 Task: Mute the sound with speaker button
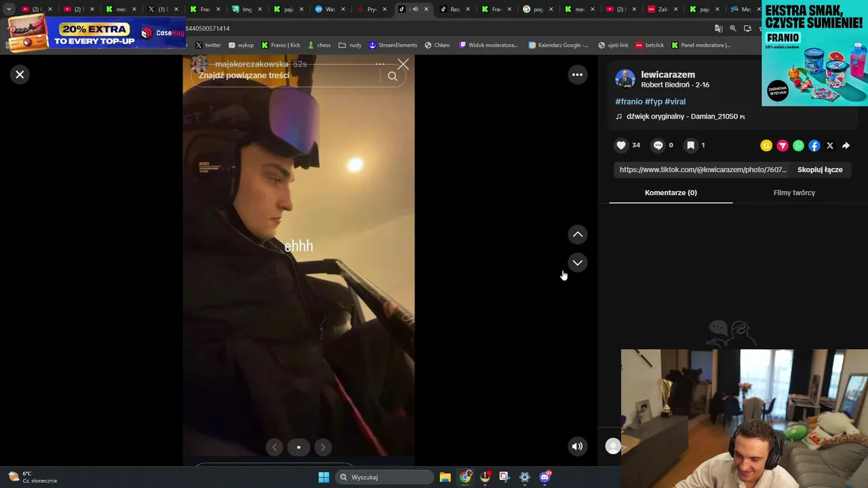pyautogui.click(x=577, y=446)
